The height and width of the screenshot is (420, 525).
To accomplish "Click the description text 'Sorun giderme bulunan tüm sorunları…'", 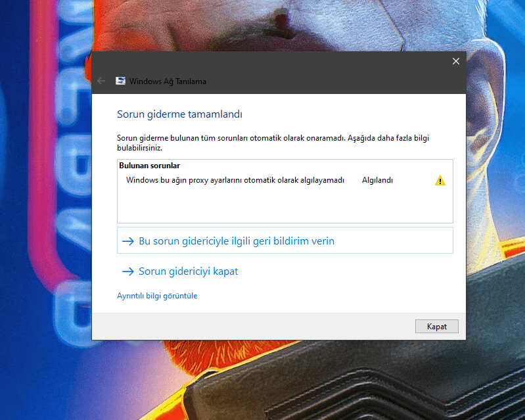I will click(x=273, y=143).
